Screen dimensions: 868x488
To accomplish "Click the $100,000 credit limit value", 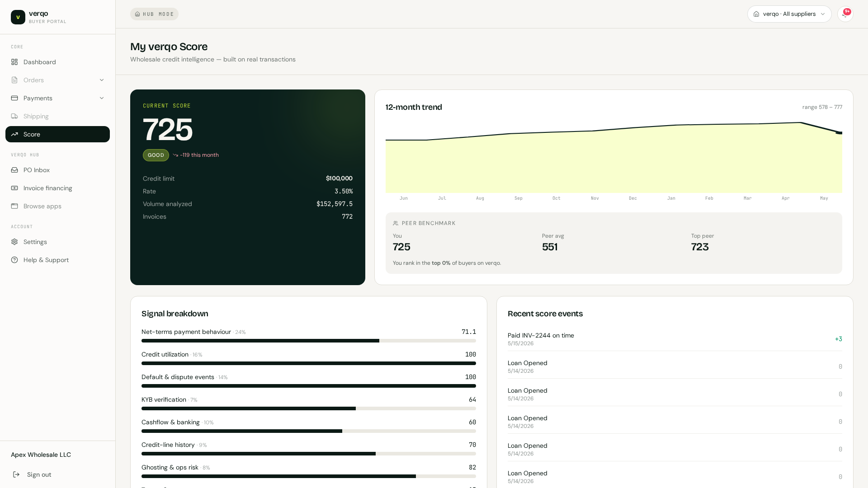I will [x=339, y=178].
